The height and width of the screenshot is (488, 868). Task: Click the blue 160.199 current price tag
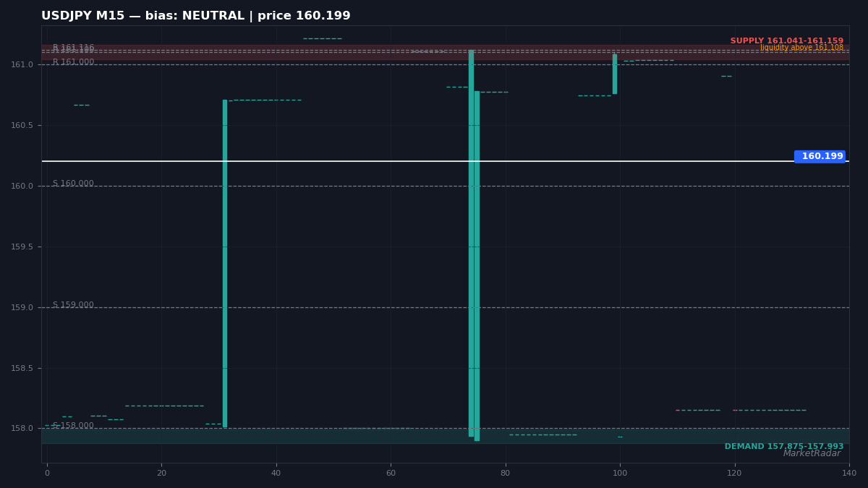tap(820, 156)
